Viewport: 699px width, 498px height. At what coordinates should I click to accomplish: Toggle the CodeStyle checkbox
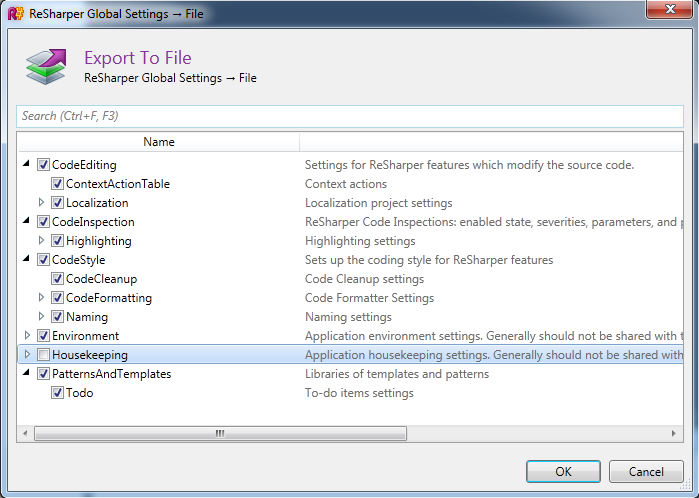[x=43, y=259]
